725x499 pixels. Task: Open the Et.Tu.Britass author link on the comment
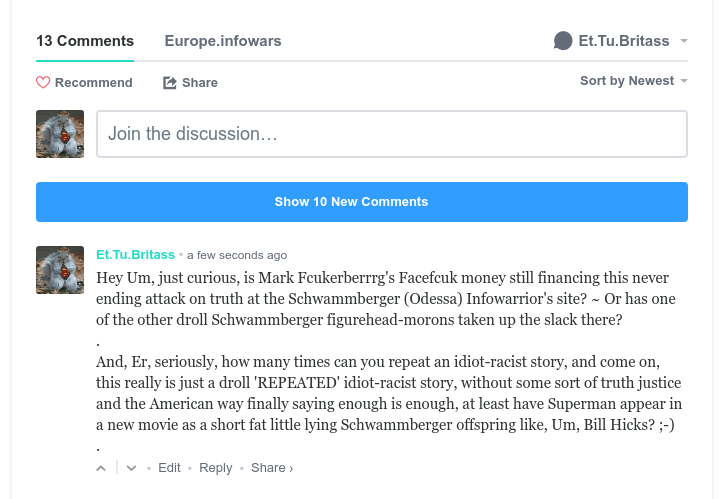pos(135,255)
